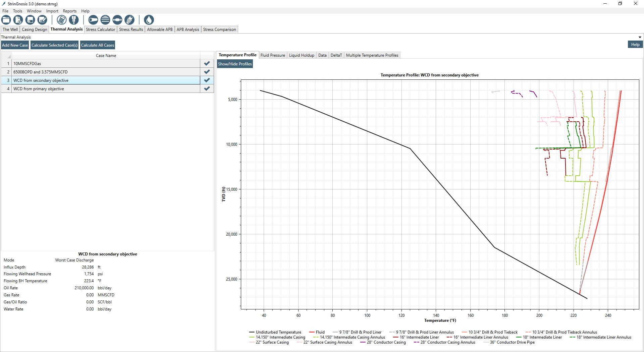Click the open folder toolbar icon

(6, 20)
